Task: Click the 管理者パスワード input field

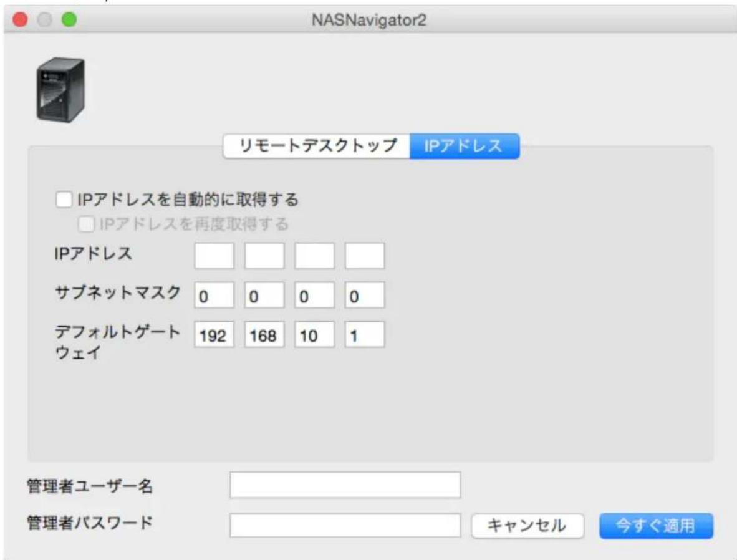Action: (345, 524)
